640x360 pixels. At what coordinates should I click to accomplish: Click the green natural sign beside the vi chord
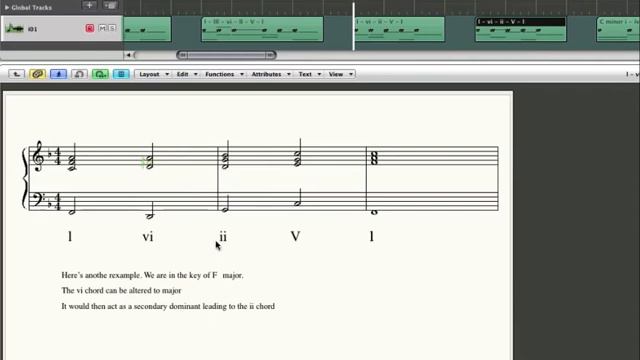(142, 163)
